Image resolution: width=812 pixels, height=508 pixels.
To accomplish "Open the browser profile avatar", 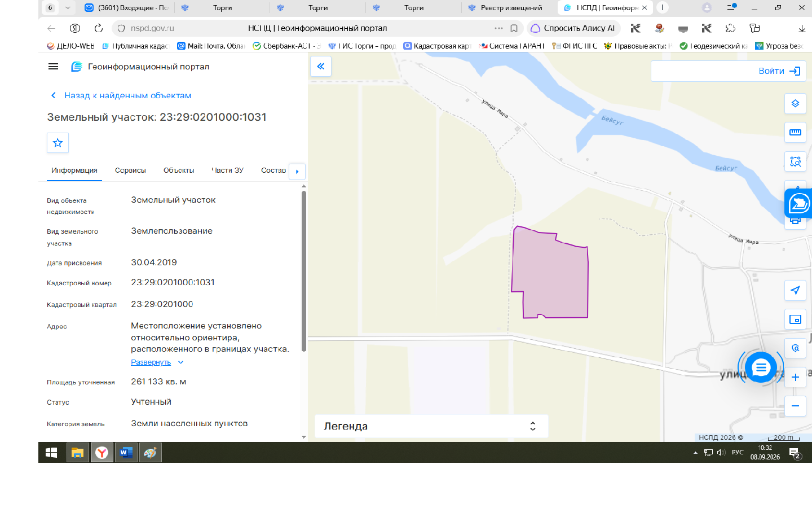I will click(707, 8).
